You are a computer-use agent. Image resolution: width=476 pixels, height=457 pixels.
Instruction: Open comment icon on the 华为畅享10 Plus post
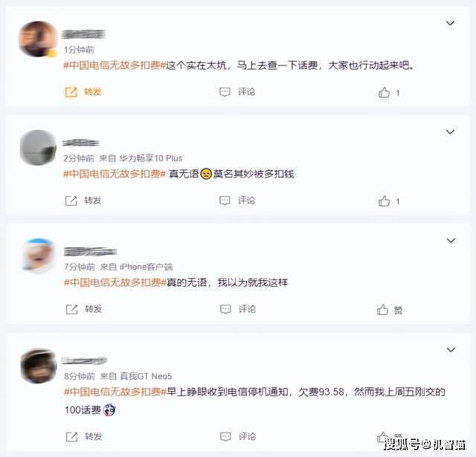225,201
